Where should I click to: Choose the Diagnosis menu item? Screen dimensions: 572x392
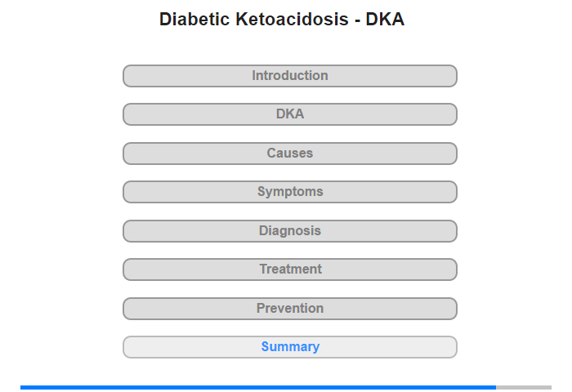(x=289, y=231)
